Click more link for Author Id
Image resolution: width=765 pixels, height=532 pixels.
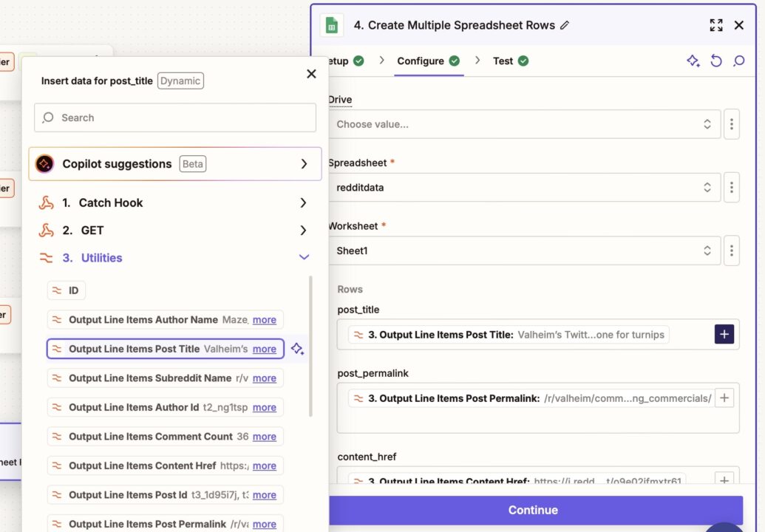[x=265, y=408]
